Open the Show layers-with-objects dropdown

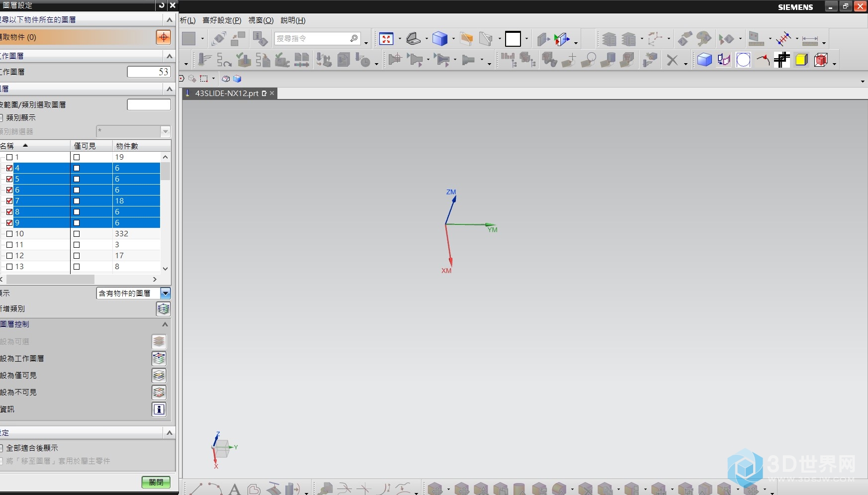coord(166,293)
